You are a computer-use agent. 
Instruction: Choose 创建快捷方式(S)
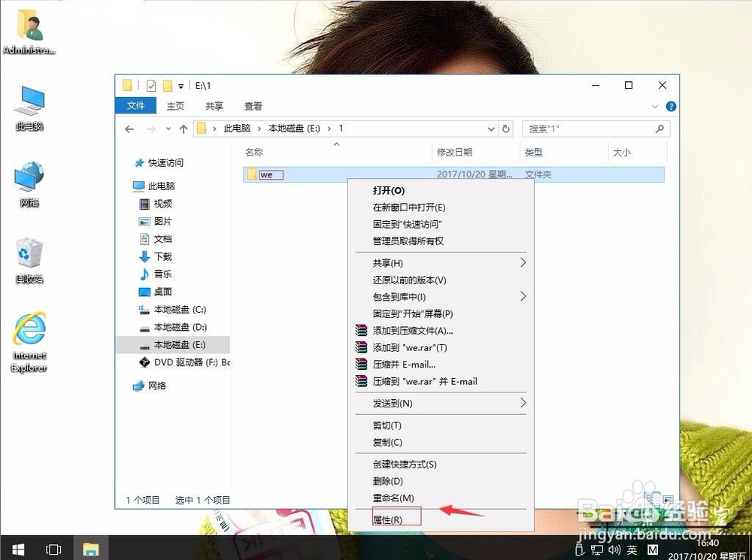(x=441, y=464)
